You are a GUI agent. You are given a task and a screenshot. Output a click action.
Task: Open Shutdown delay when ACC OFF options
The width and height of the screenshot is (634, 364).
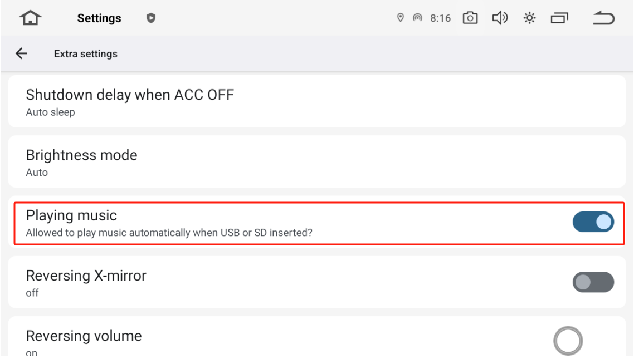(317, 101)
